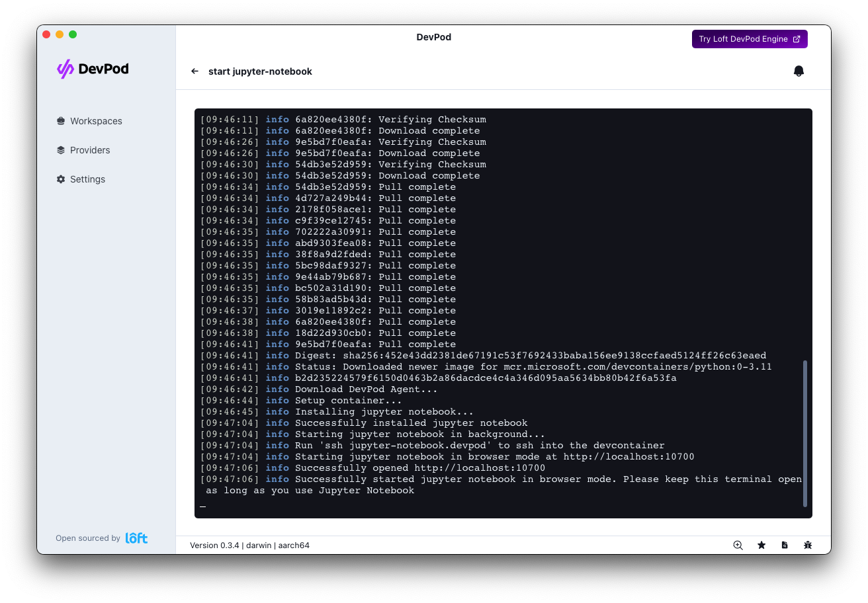This screenshot has height=603, width=868.
Task: Go back from start jupyter-notebook view
Action: coord(194,71)
